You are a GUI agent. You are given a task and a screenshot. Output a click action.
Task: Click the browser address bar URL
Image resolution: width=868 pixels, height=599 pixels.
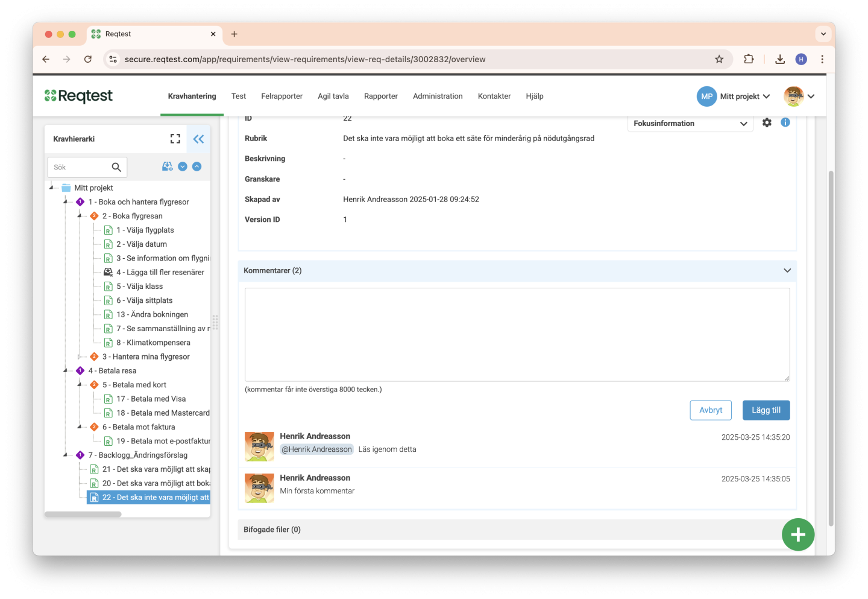pos(305,59)
